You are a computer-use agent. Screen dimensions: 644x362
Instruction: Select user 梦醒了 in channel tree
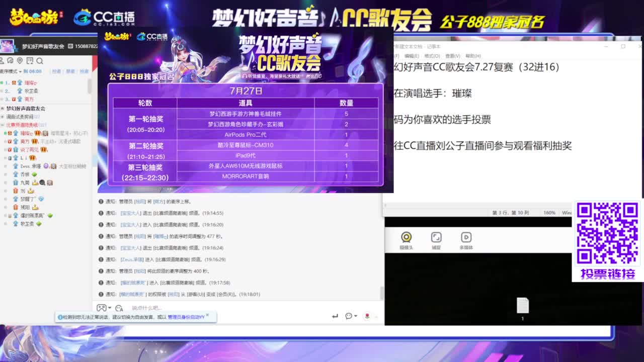(28, 199)
